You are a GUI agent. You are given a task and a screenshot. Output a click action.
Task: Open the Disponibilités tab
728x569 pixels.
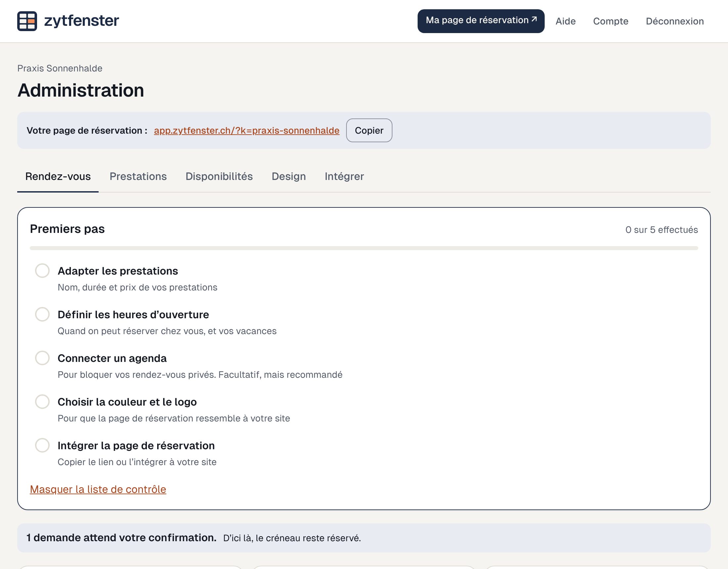click(x=219, y=176)
